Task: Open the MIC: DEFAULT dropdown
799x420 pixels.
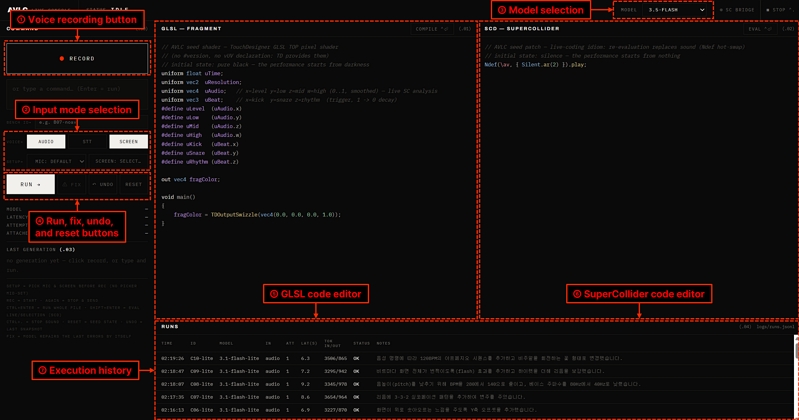Action: click(56, 161)
